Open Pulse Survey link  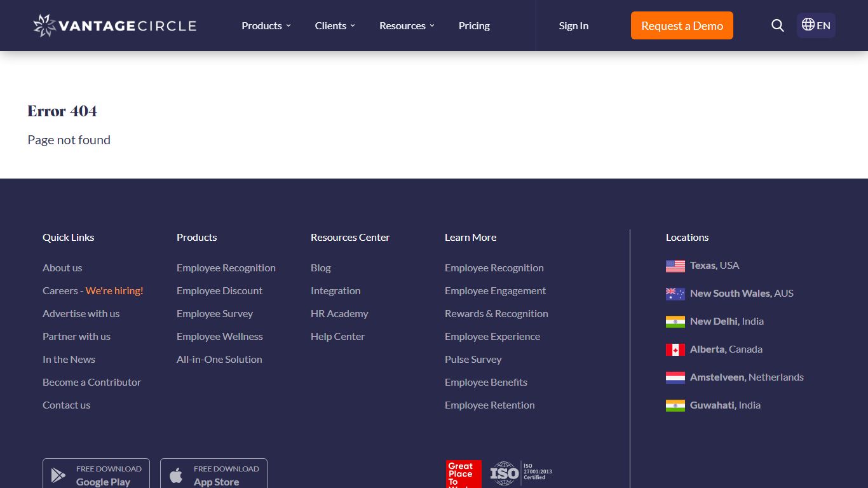pos(473,359)
